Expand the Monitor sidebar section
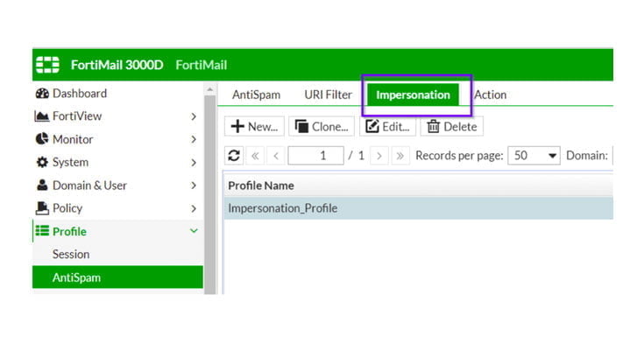 pos(194,139)
